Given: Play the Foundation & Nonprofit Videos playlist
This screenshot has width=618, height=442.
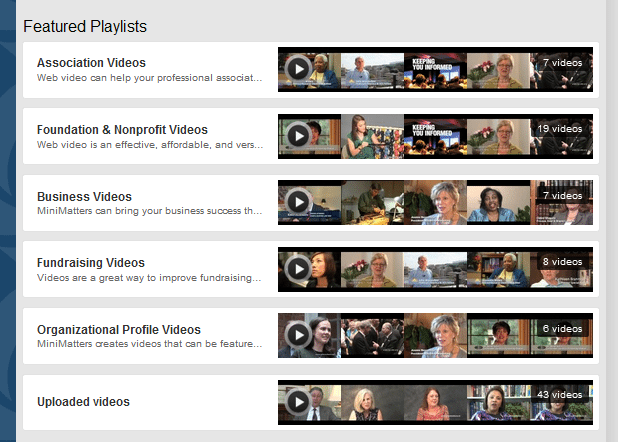Looking at the screenshot, I should (x=298, y=136).
